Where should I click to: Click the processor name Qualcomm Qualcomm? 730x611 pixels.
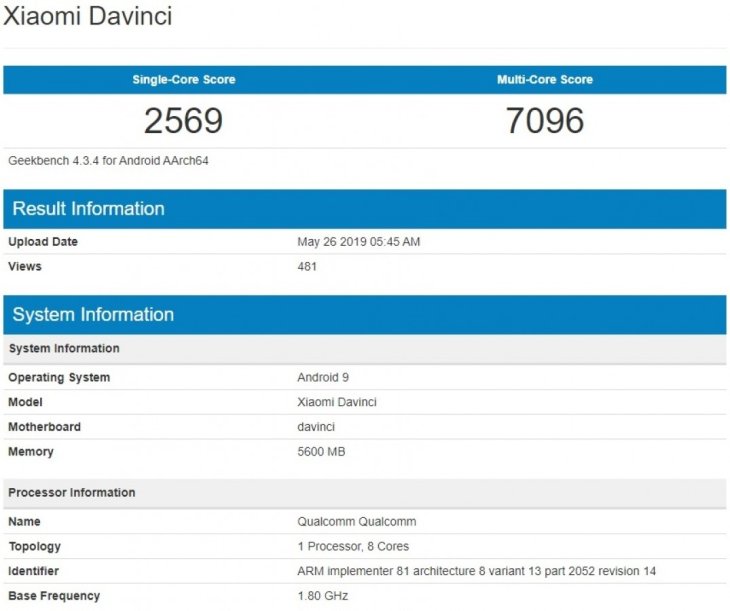357,522
